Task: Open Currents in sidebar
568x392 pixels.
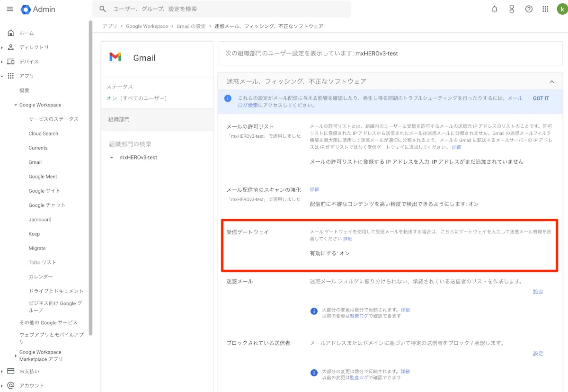Action: pyautogui.click(x=38, y=148)
